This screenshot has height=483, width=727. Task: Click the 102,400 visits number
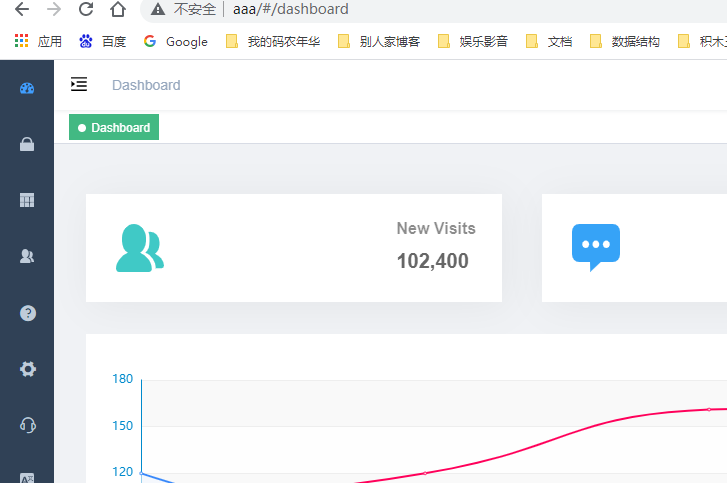tap(433, 261)
